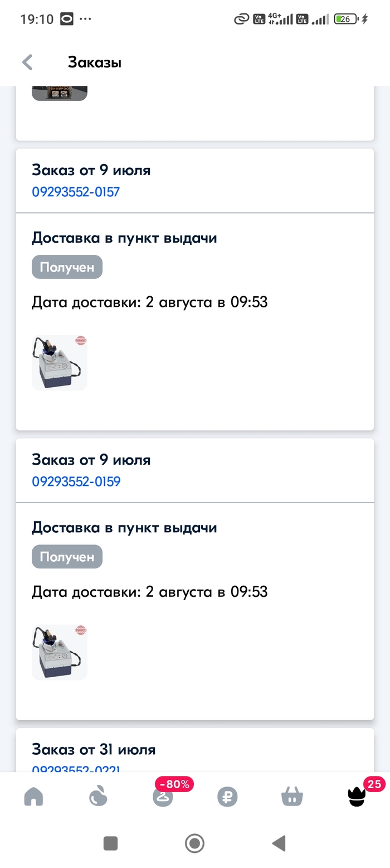Open the home tab icon
This screenshot has height=868, width=390.
[33, 797]
